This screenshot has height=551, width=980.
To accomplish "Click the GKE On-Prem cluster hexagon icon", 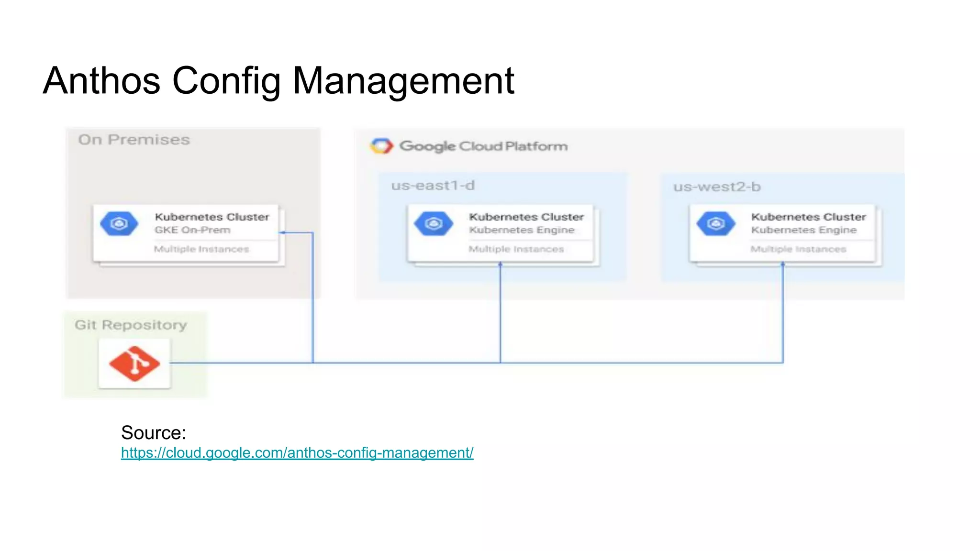I will point(119,224).
